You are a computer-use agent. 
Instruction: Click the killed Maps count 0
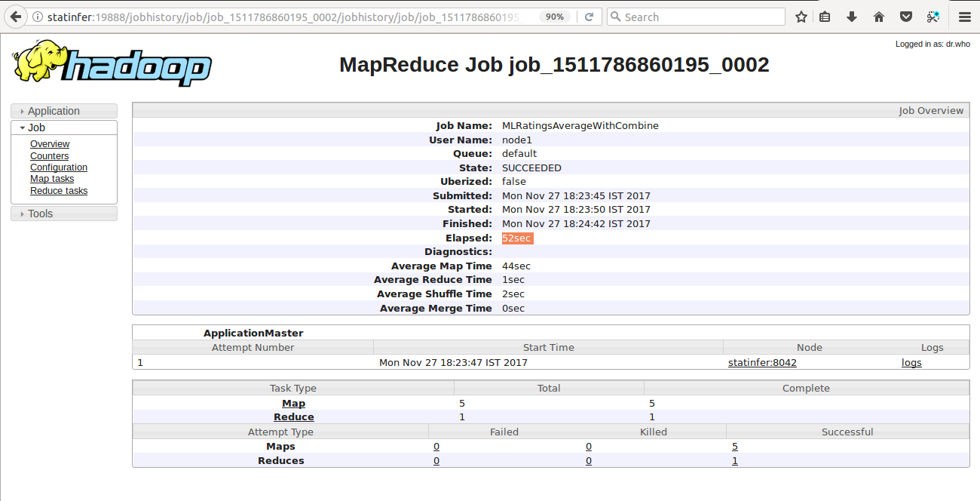pos(589,447)
